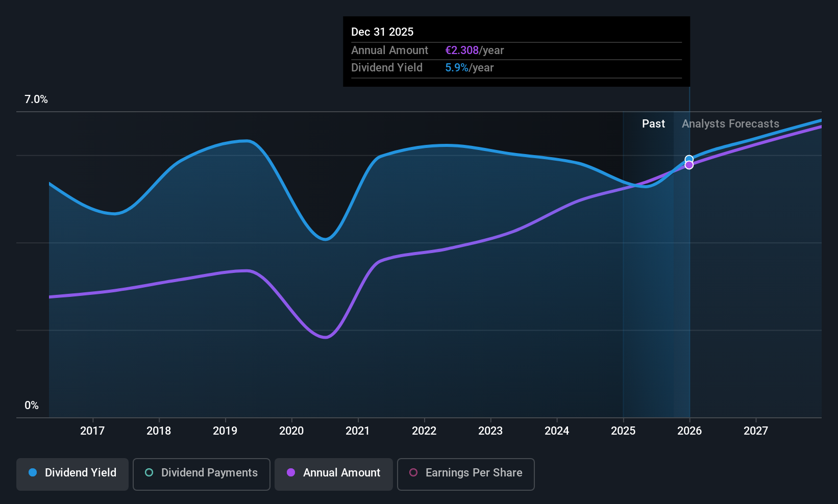
Task: Click the 7.0% y-axis label
Action: pos(36,99)
